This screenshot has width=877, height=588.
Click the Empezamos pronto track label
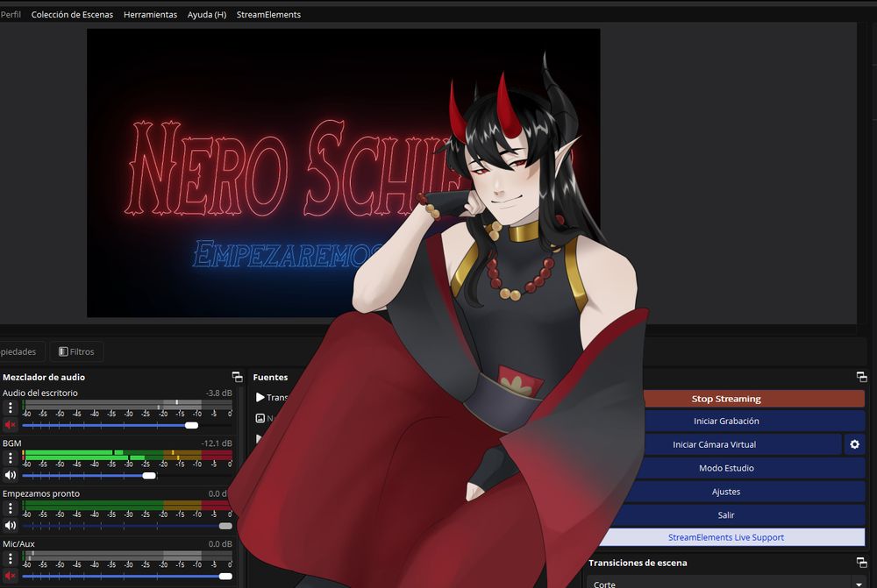(x=41, y=493)
